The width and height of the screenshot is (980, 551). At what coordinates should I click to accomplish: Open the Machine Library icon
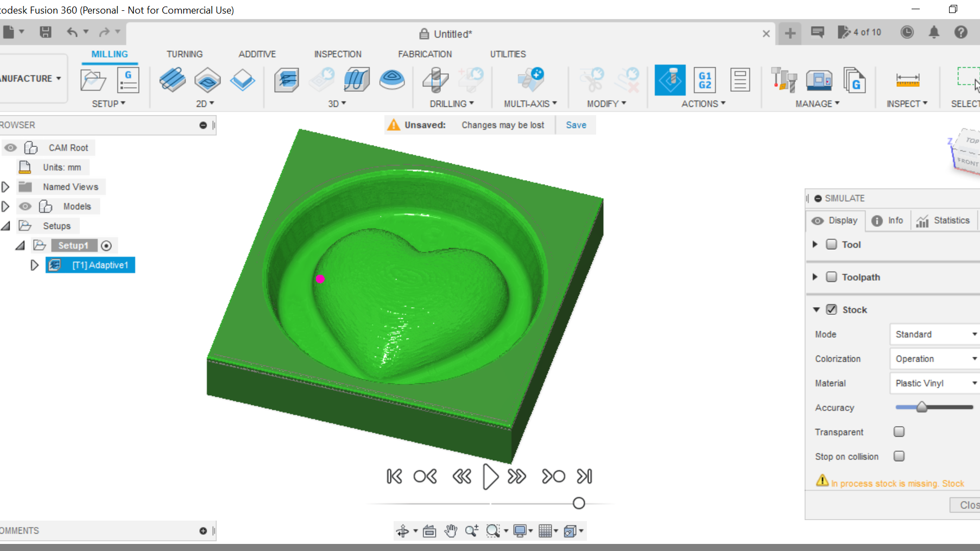pyautogui.click(x=819, y=80)
